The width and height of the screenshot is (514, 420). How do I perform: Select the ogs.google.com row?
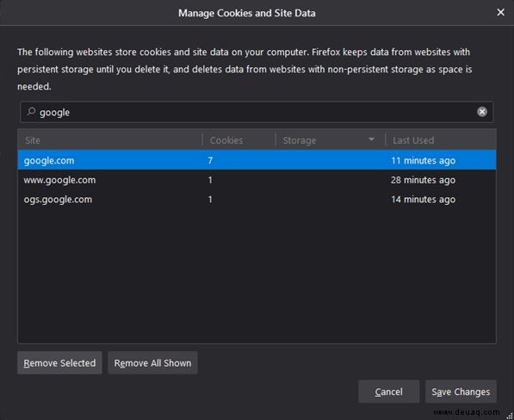(x=257, y=199)
